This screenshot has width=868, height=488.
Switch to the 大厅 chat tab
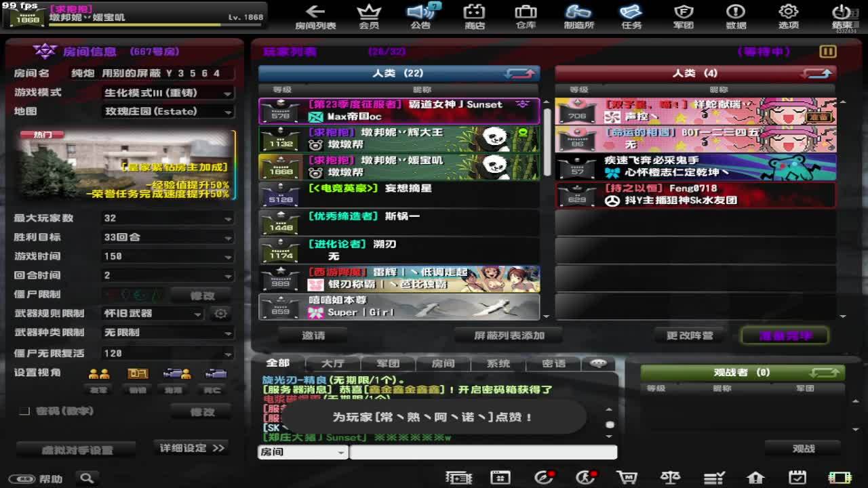(332, 364)
